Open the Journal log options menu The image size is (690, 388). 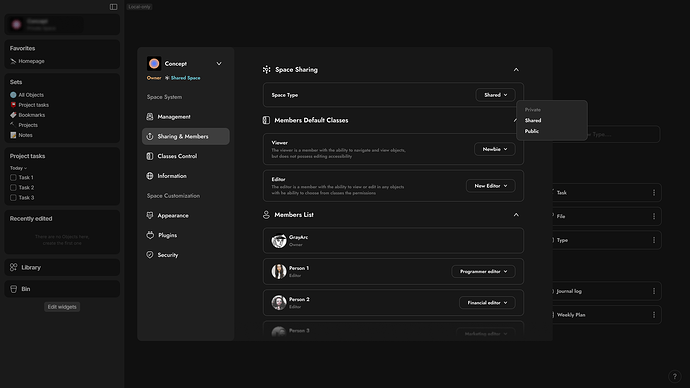click(654, 291)
